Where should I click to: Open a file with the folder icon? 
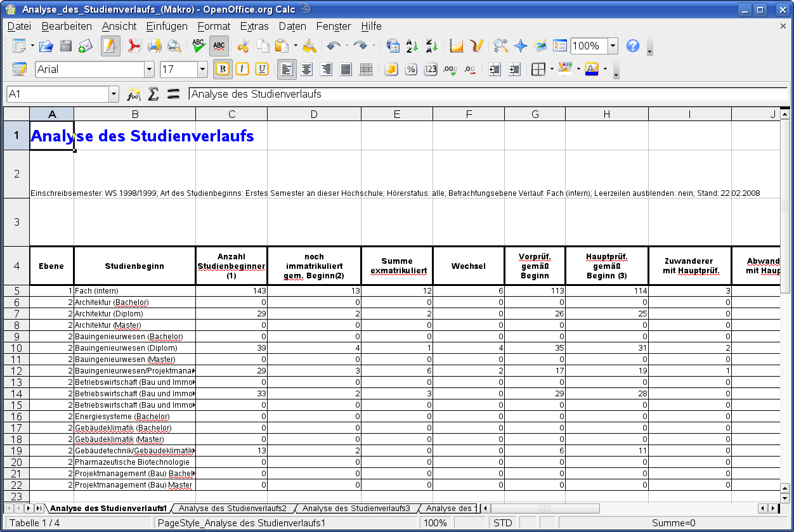[x=46, y=46]
